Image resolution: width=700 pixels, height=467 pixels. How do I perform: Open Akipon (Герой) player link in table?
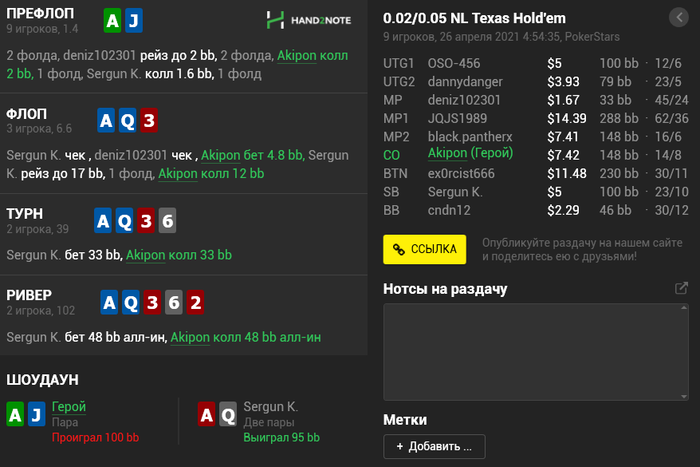pos(470,154)
